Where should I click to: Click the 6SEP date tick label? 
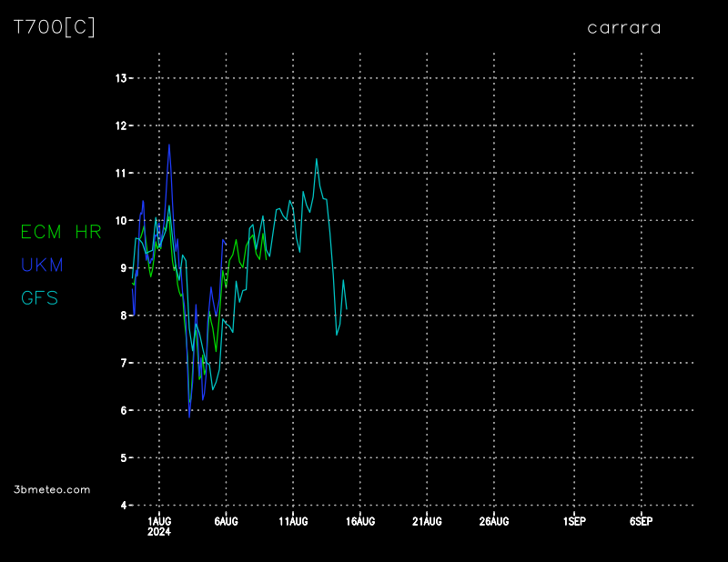click(641, 521)
